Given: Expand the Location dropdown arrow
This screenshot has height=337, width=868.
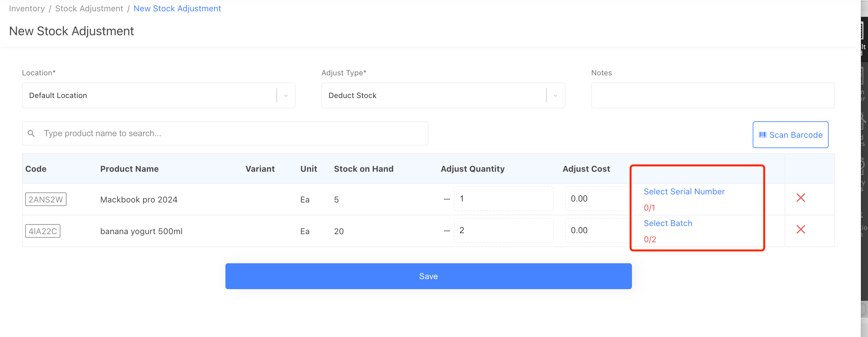Looking at the screenshot, I should (286, 95).
